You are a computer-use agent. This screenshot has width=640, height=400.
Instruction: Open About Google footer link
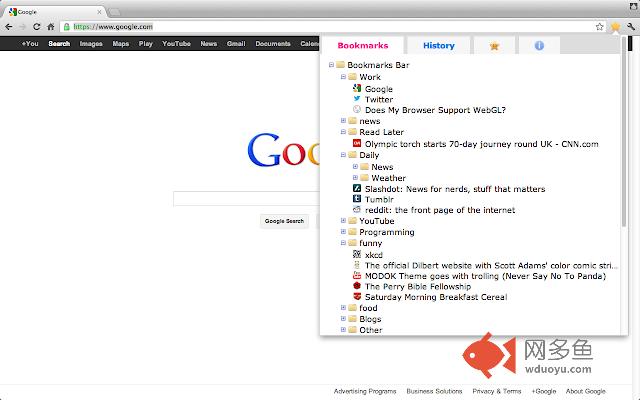click(585, 391)
